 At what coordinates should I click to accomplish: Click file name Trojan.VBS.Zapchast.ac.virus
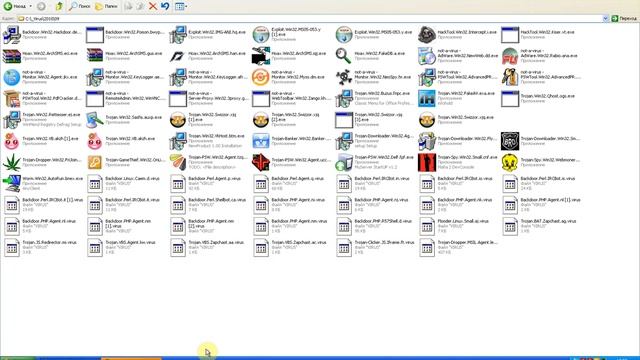[299, 242]
